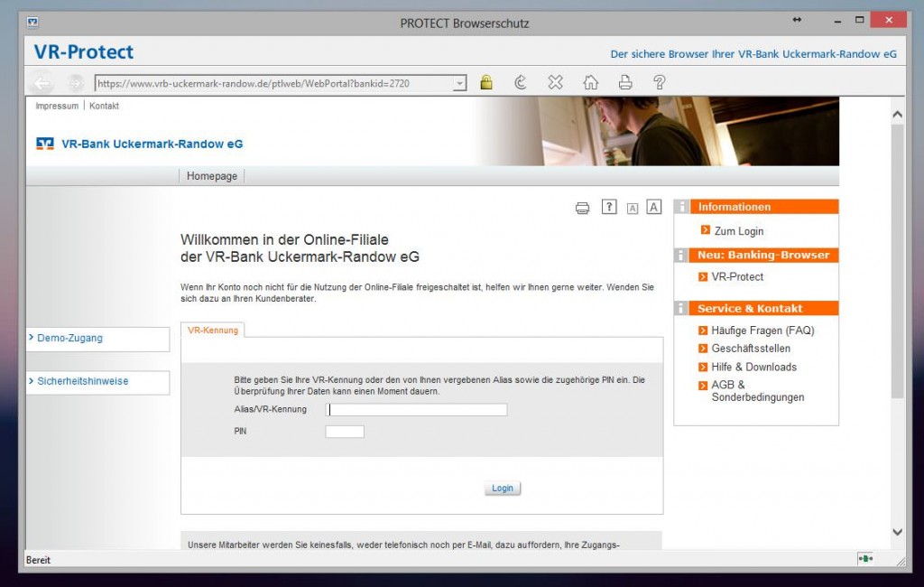Click the Informationen panel info icon
The height and width of the screenshot is (587, 924).
pyautogui.click(x=682, y=207)
